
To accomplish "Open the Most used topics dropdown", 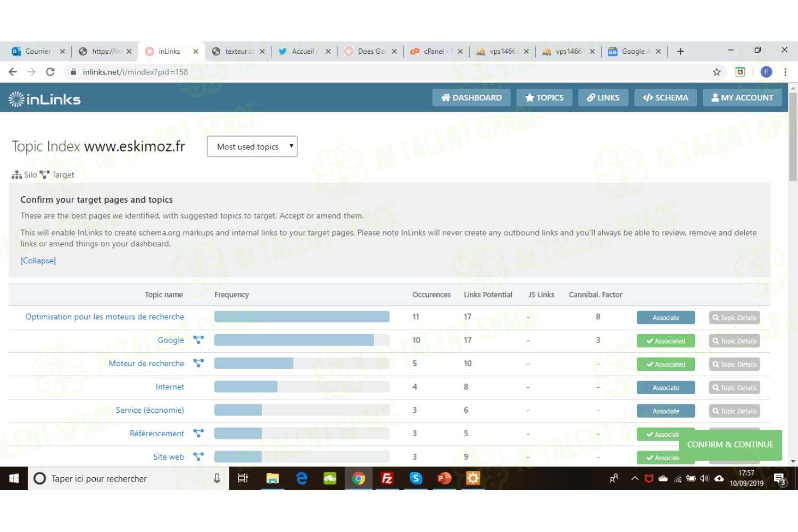I will [252, 146].
